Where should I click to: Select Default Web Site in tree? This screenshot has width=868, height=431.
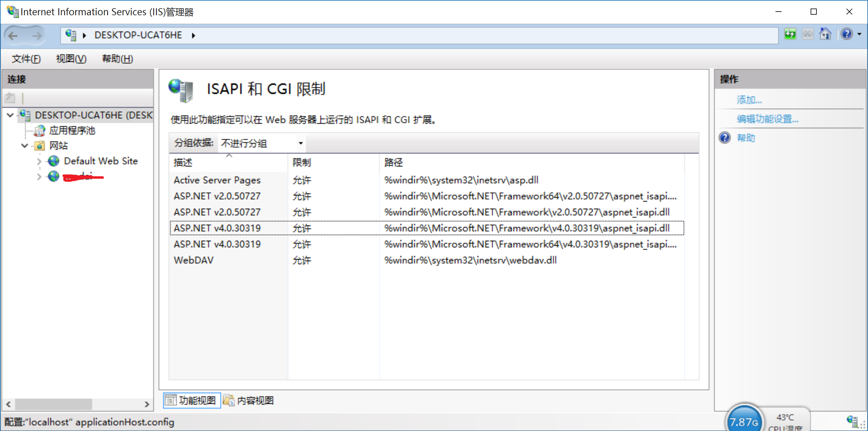(x=101, y=161)
